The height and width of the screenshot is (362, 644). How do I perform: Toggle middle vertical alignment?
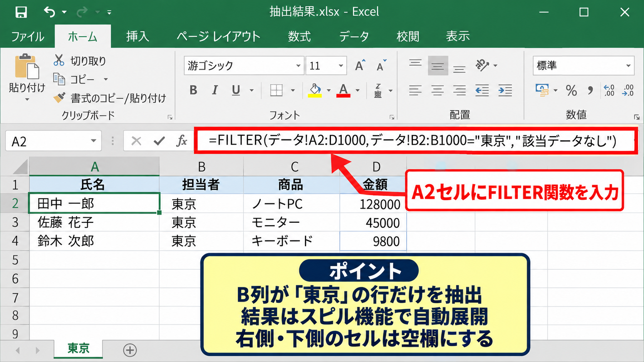pos(438,66)
